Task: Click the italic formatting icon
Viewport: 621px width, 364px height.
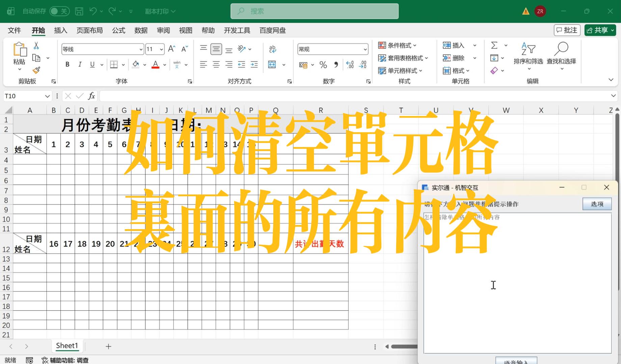Action: (x=80, y=64)
